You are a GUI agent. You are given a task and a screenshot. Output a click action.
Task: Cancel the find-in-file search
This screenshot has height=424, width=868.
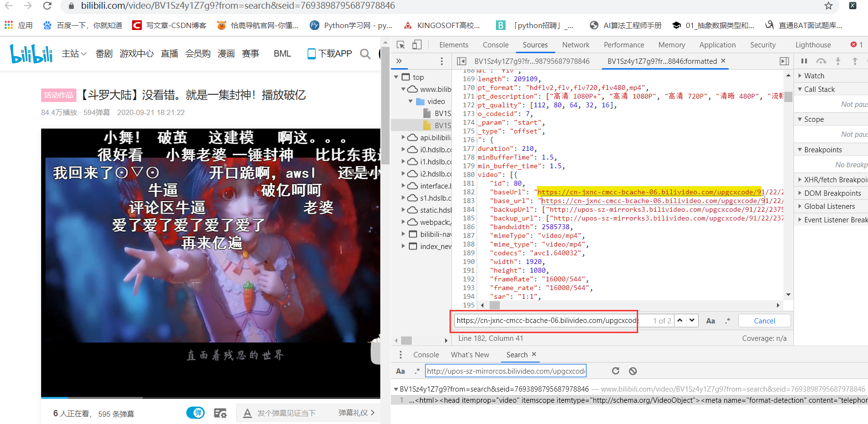764,321
